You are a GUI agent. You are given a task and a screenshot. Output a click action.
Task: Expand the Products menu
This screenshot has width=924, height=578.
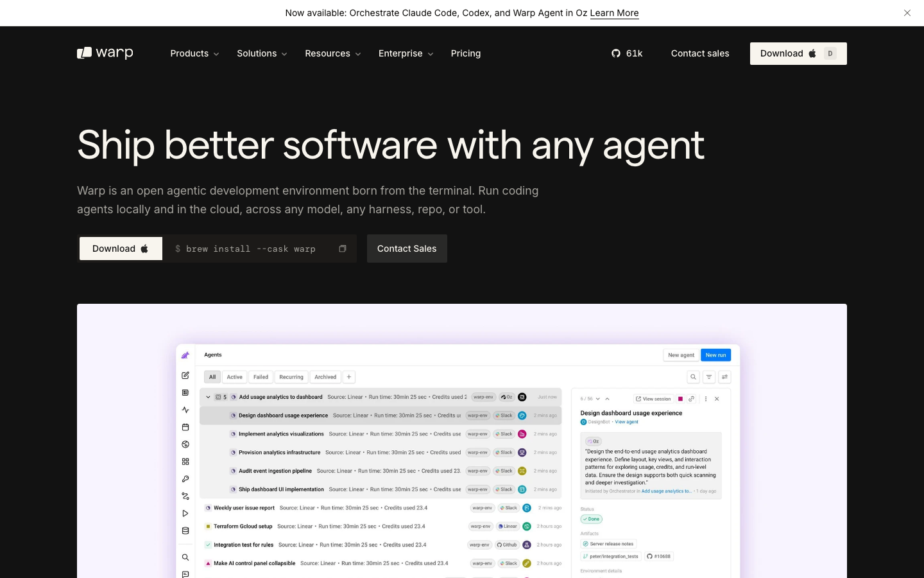tap(194, 53)
